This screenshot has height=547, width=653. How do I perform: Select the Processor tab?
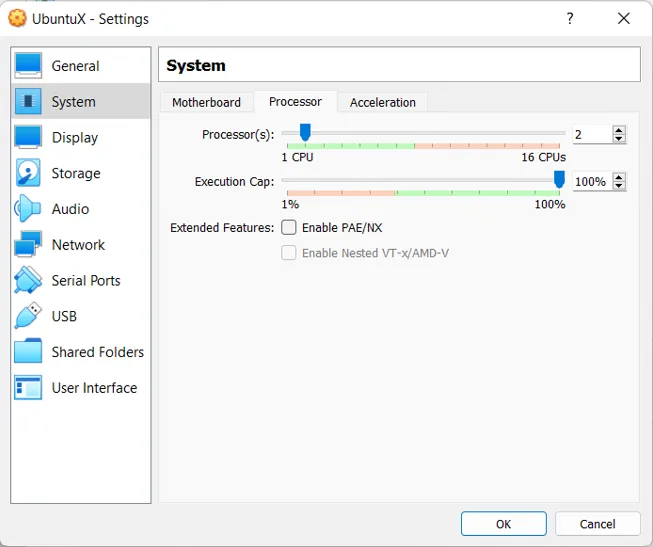[295, 101]
